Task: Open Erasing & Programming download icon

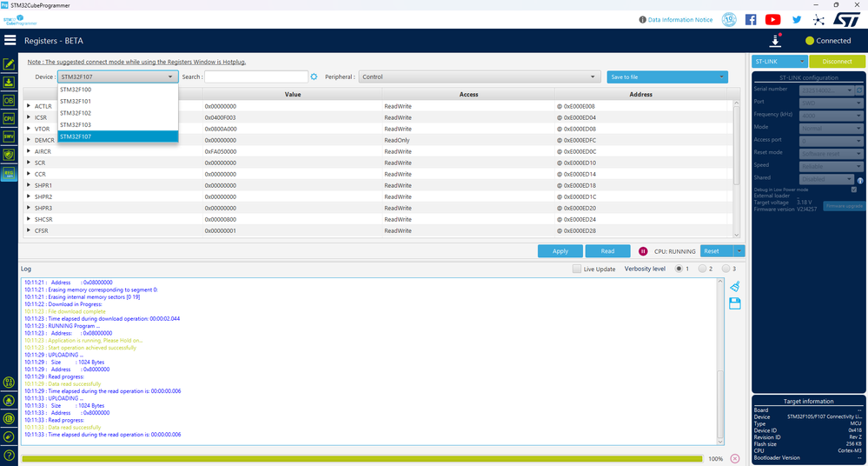Action: [9, 82]
